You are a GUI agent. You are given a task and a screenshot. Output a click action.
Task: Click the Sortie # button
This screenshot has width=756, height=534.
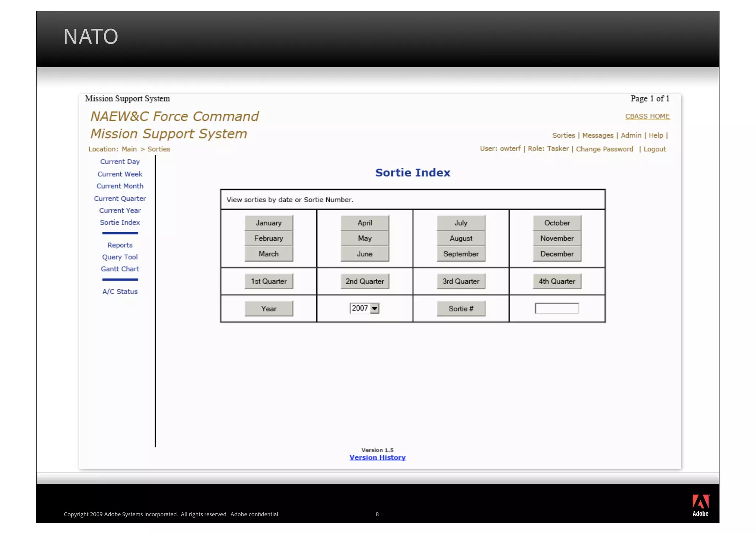tap(461, 309)
